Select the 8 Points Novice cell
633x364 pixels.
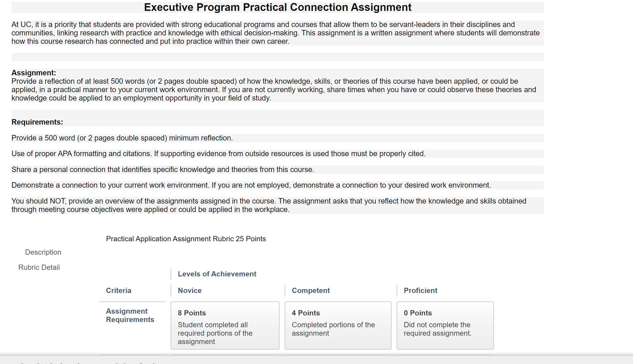click(225, 325)
